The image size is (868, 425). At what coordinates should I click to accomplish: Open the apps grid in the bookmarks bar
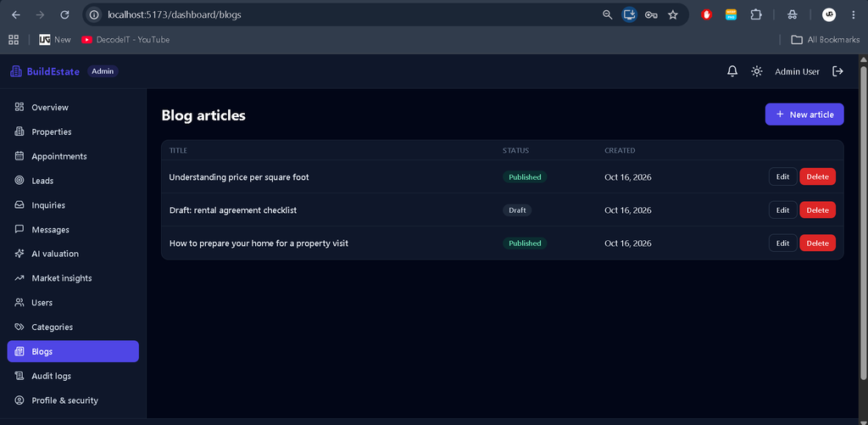coord(14,39)
